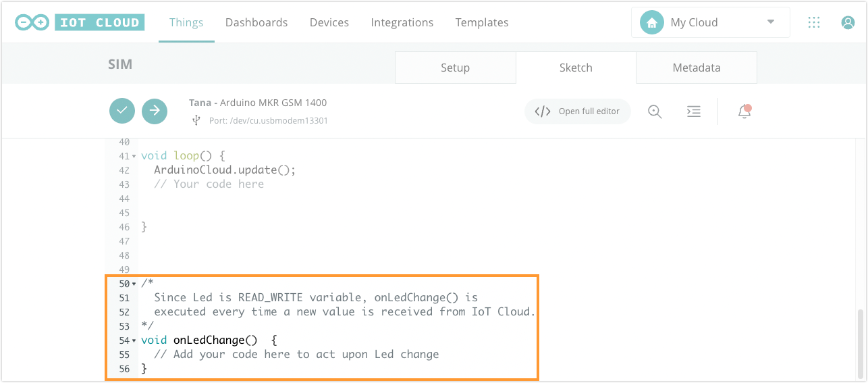Viewport: 868px width, 383px height.
Task: Click the Templates link
Action: (482, 22)
